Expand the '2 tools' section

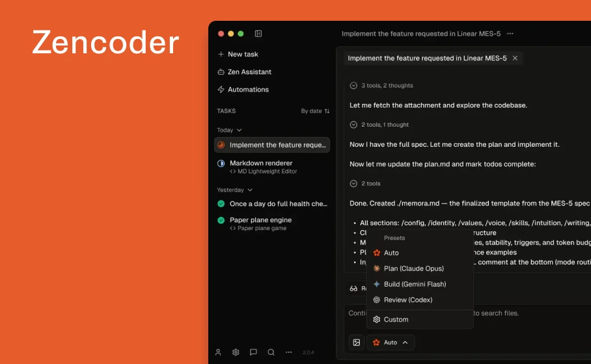(365, 184)
